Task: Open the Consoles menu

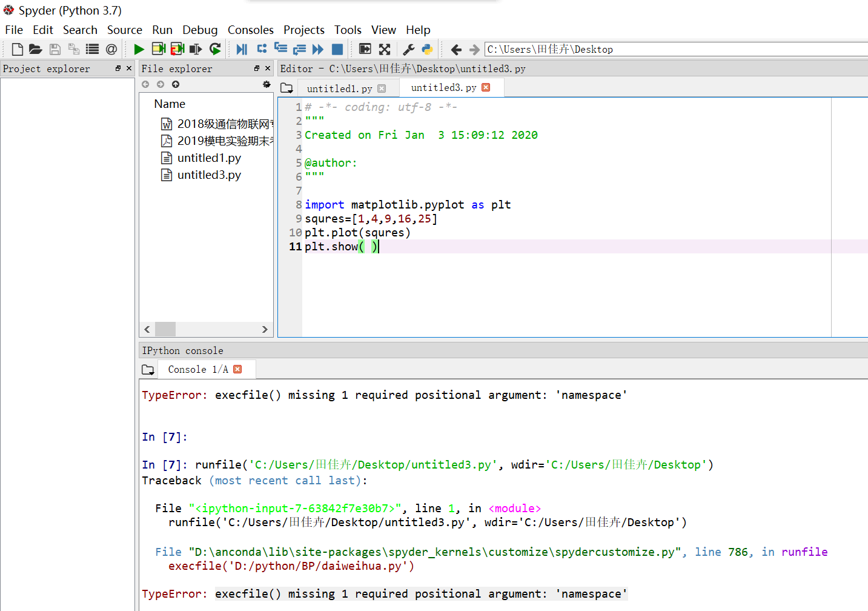Action: [251, 30]
